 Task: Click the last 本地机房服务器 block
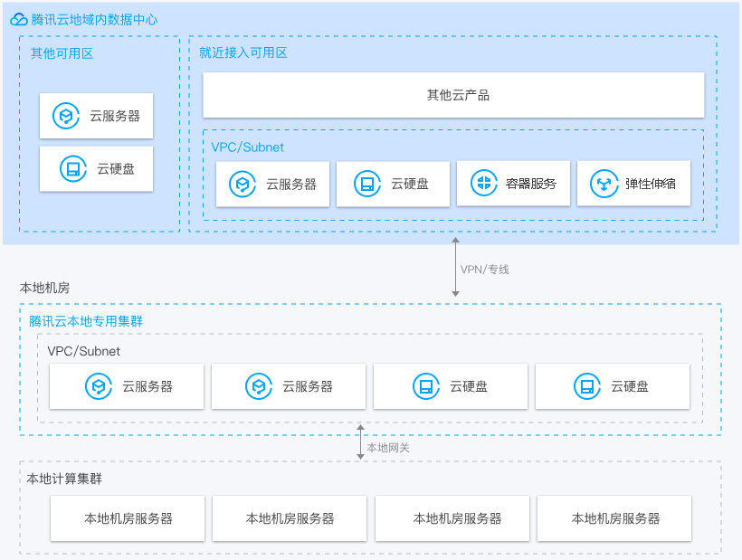point(614,518)
